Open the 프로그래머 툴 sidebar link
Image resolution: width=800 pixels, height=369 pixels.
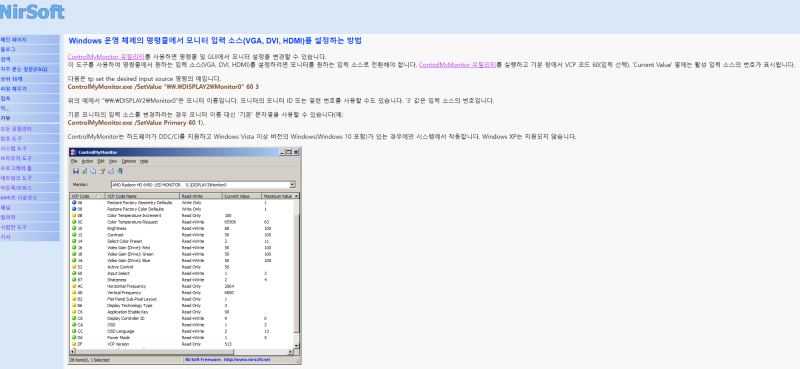pos(30,168)
